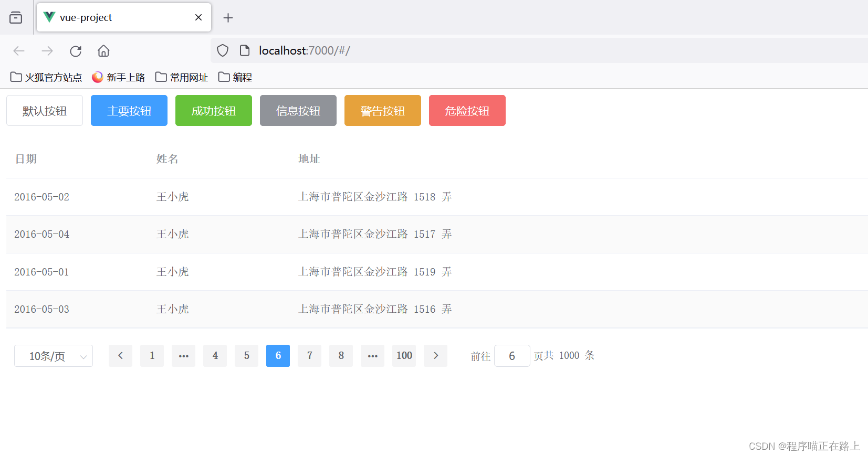This screenshot has height=456, width=868.
Task: Select the vue-project browser tab
Action: pos(124,17)
